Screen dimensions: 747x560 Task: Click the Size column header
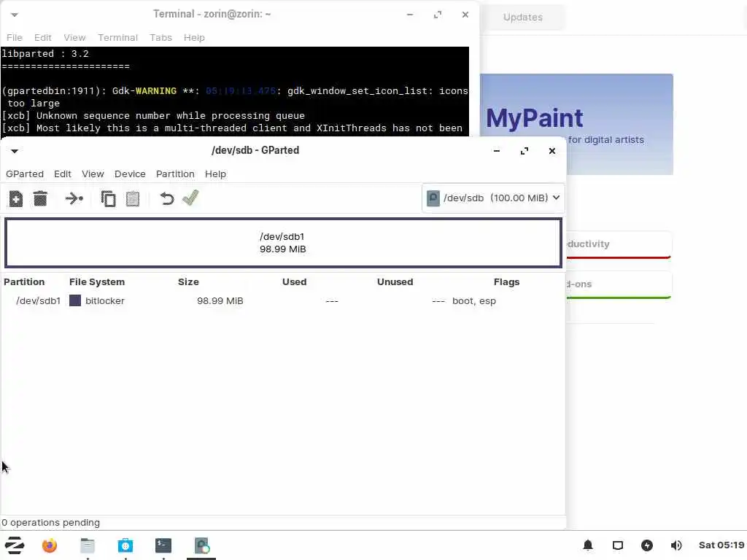point(189,282)
